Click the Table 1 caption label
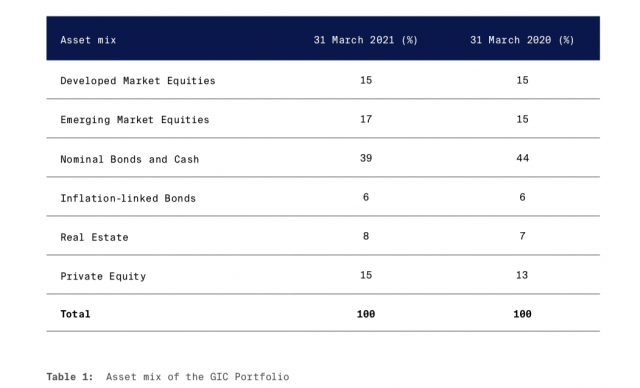 (70, 377)
